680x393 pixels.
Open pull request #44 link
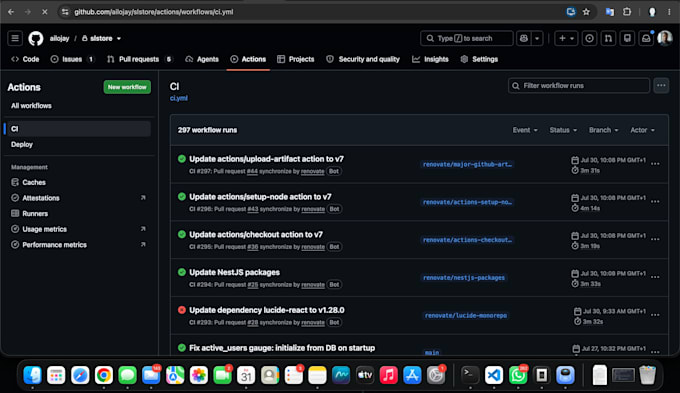coord(252,171)
